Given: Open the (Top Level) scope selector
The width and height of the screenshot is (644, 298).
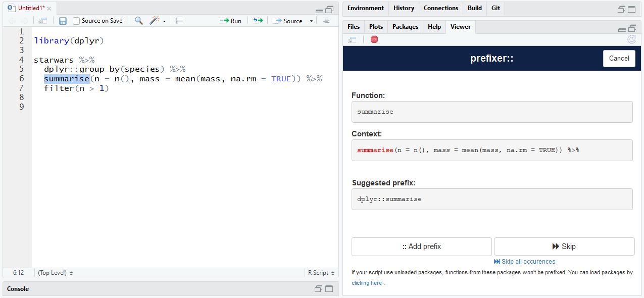Looking at the screenshot, I should (56, 273).
